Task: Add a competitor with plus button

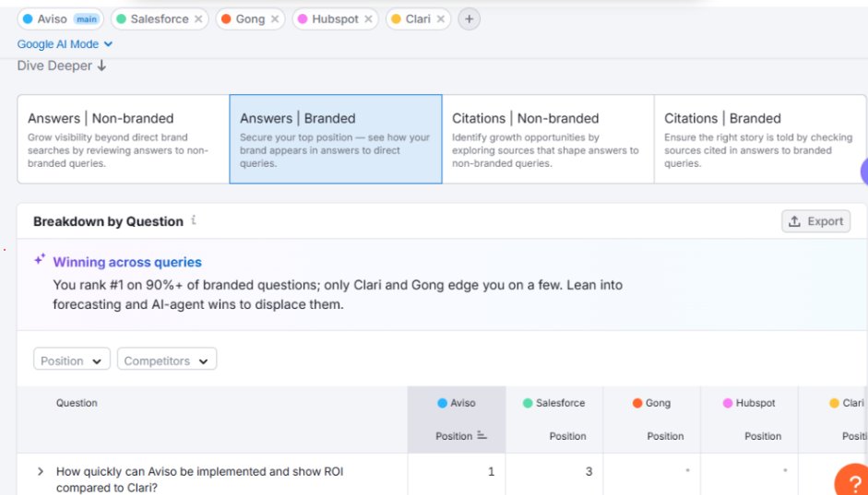Action: [469, 19]
